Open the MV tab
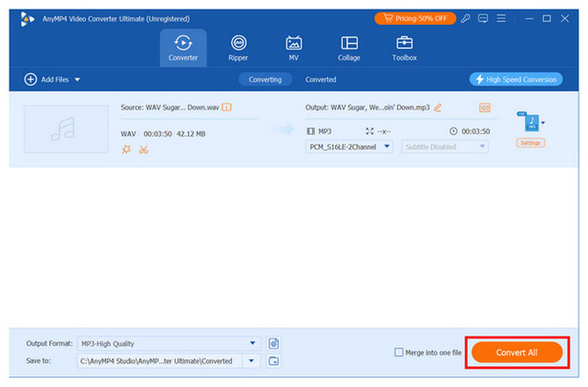588x387 pixels. [x=294, y=48]
